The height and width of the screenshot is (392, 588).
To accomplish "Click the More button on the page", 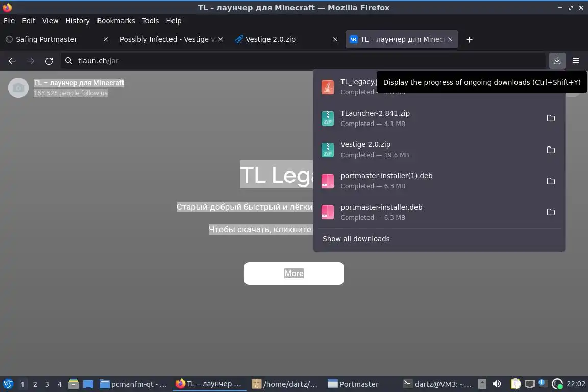I will [293, 274].
